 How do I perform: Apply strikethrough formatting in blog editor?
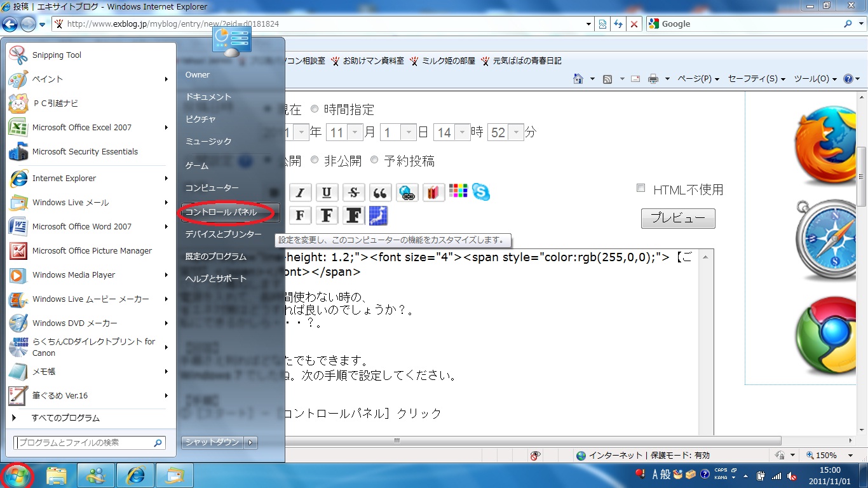pyautogui.click(x=353, y=193)
